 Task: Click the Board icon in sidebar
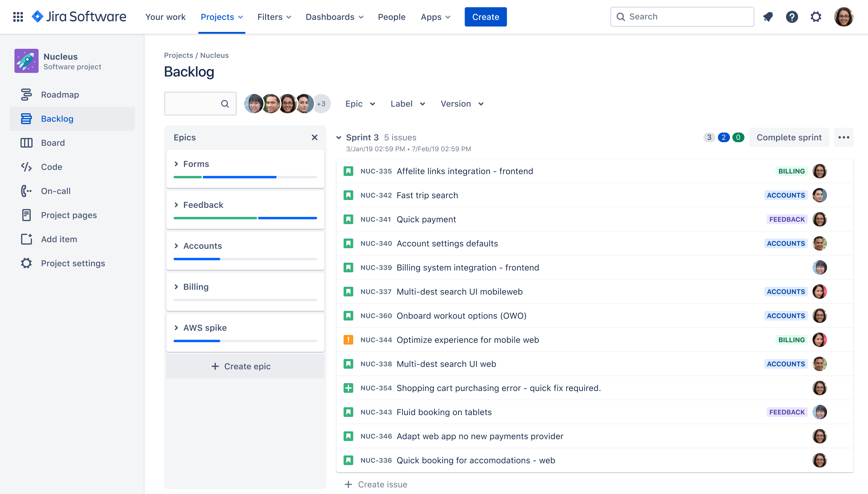[26, 142]
